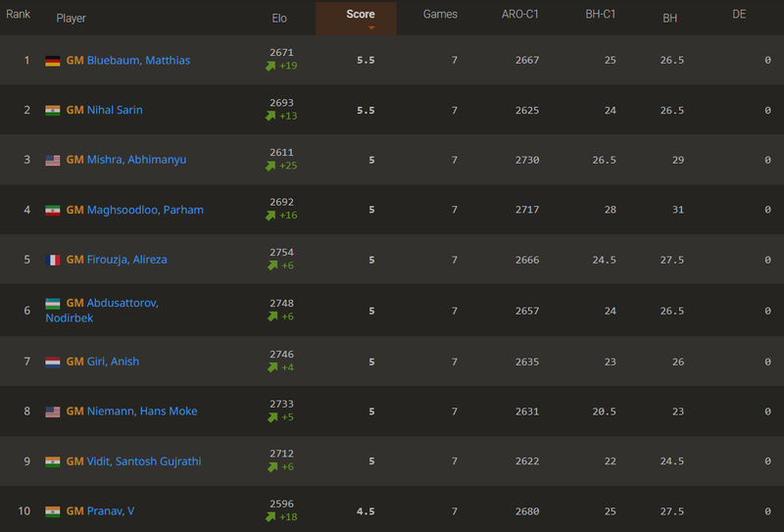
Task: Open Nihal Sarin's player profile
Action: coord(114,111)
